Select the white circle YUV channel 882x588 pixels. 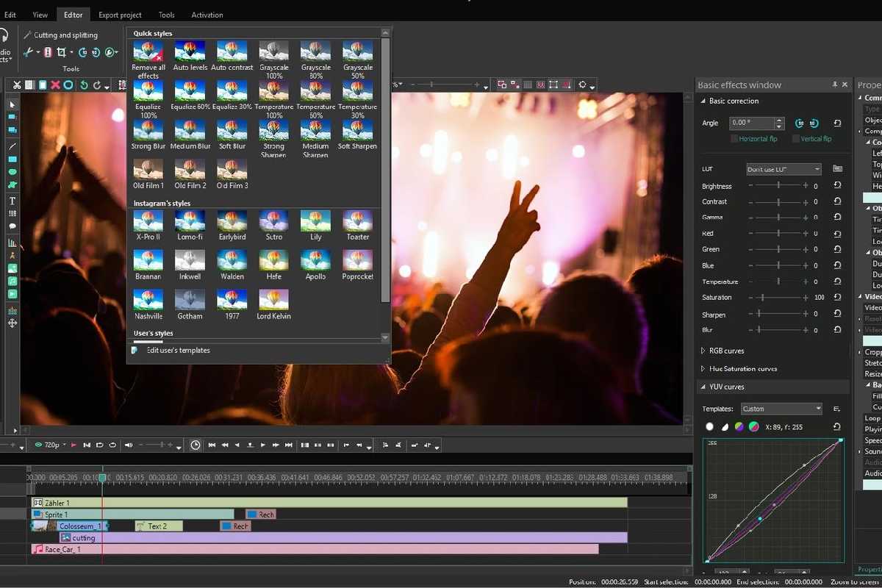(709, 426)
